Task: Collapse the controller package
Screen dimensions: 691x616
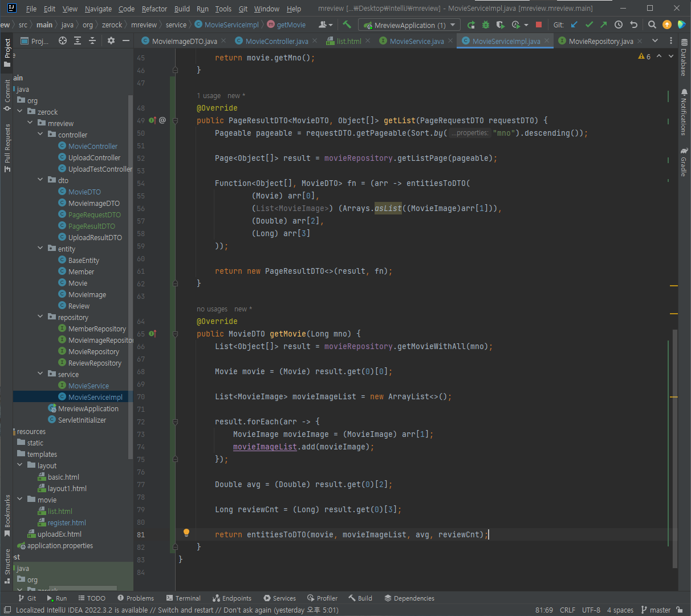Action: pyautogui.click(x=40, y=134)
